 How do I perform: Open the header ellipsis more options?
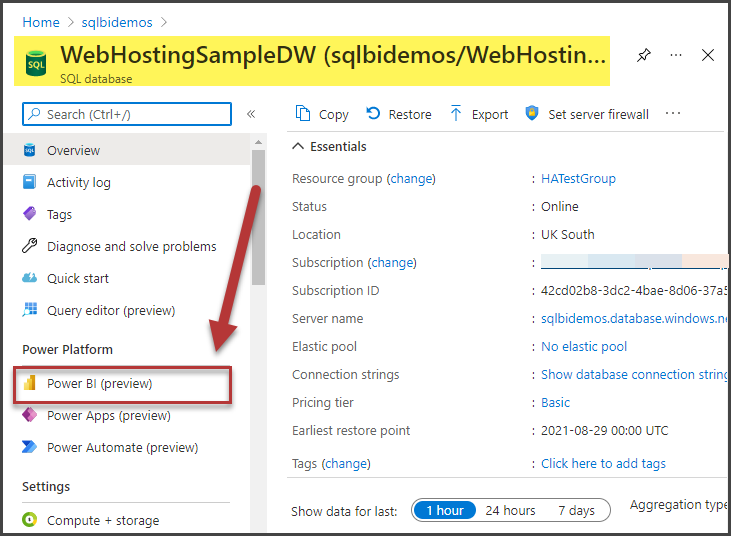point(676,55)
